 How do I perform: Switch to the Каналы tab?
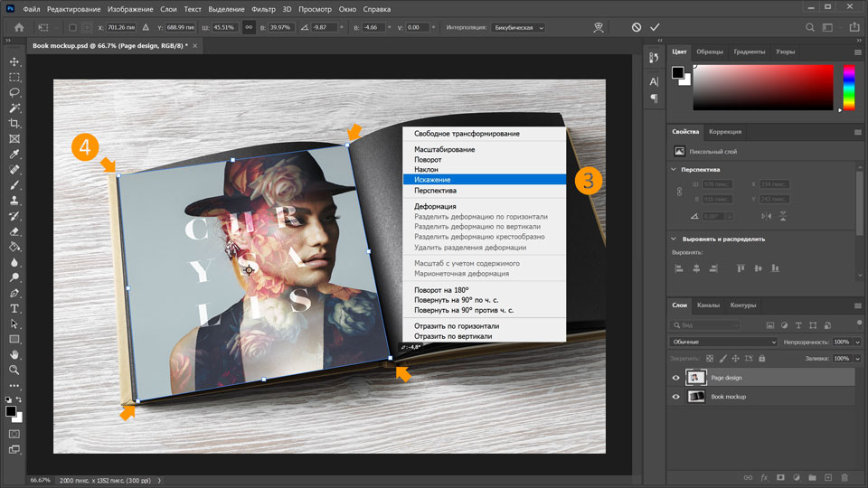pos(708,305)
